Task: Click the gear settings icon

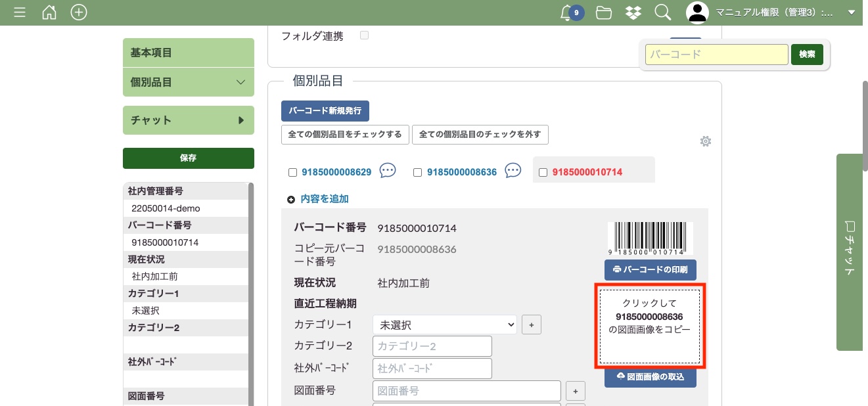Action: [706, 141]
